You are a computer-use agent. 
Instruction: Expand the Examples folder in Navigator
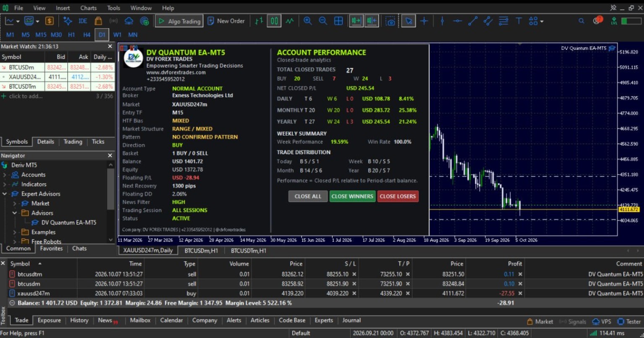[x=15, y=232]
